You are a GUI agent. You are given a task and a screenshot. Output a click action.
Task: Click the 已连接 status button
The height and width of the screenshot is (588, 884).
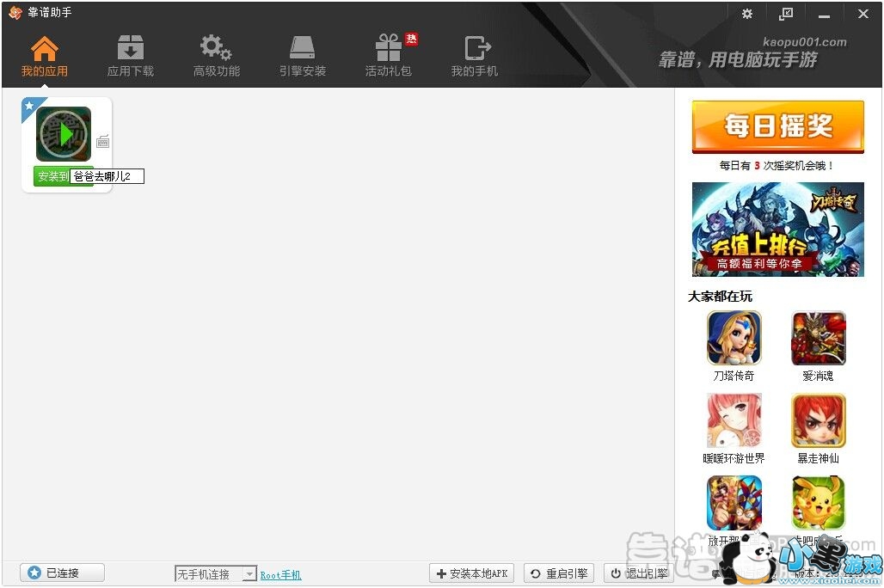62,573
